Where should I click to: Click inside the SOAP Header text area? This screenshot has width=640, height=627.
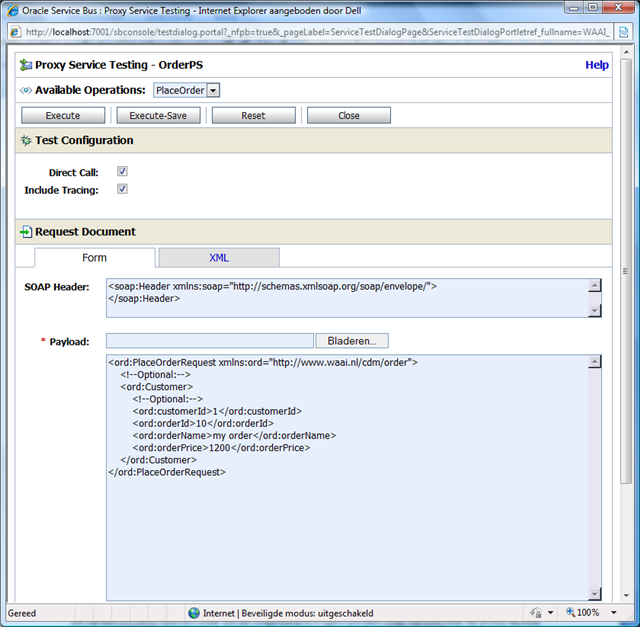coord(347,298)
